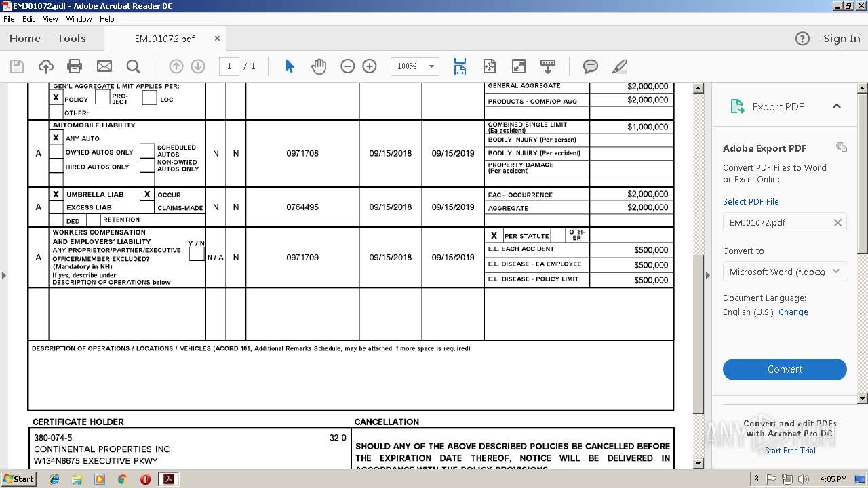The width and height of the screenshot is (868, 488).
Task: Collapse the right tools pane arrow
Action: tap(707, 275)
